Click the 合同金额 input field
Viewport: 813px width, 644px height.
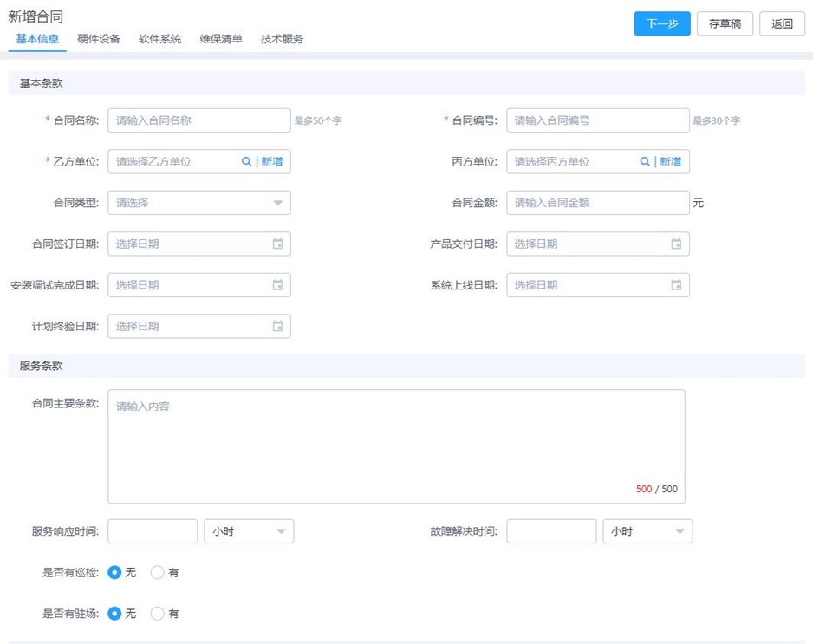pos(598,203)
